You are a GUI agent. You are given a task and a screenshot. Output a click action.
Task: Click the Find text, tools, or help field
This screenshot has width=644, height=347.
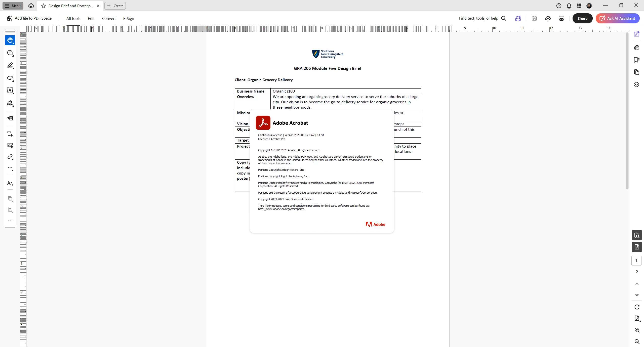pyautogui.click(x=478, y=18)
